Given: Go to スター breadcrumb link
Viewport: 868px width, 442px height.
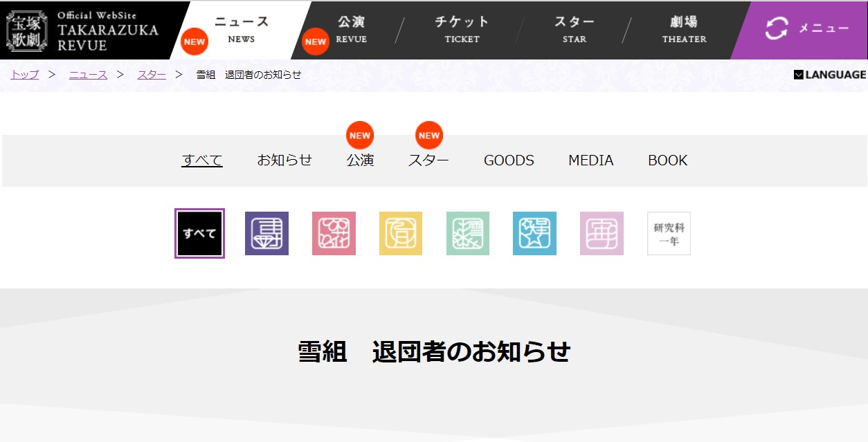Looking at the screenshot, I should [152, 75].
